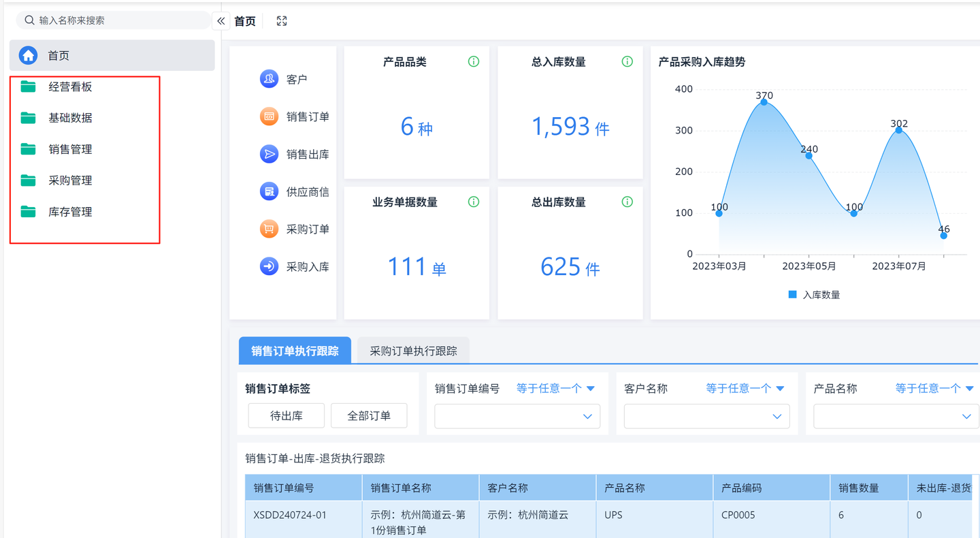Select the 客户 (customer) icon
980x538 pixels.
pos(268,78)
